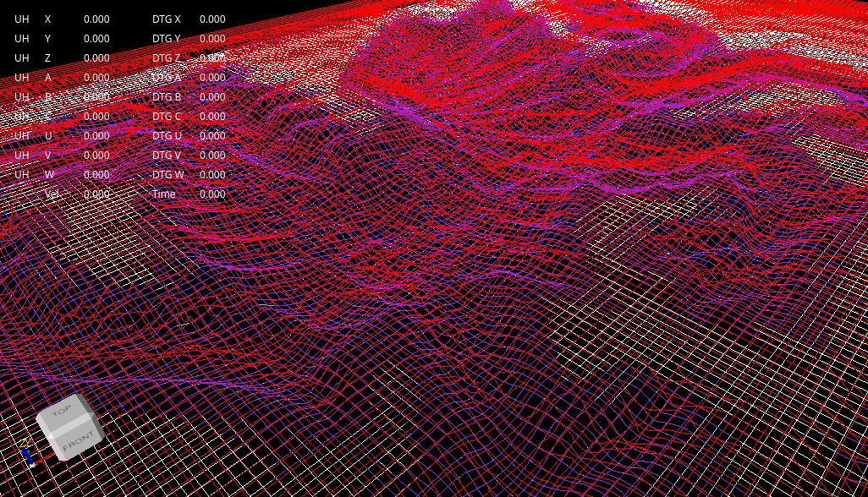Click the X axis letter in the UH column
Image resolution: width=868 pixels, height=497 pixels.
[x=47, y=19]
